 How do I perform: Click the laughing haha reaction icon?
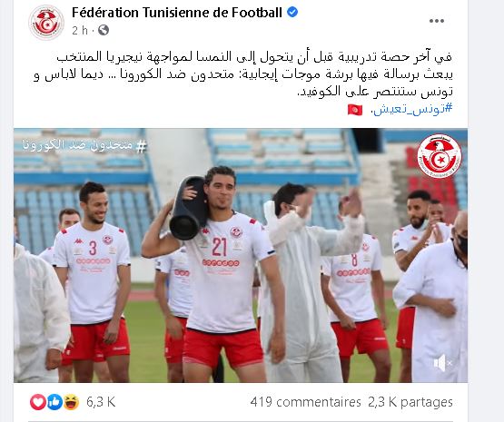(72, 402)
